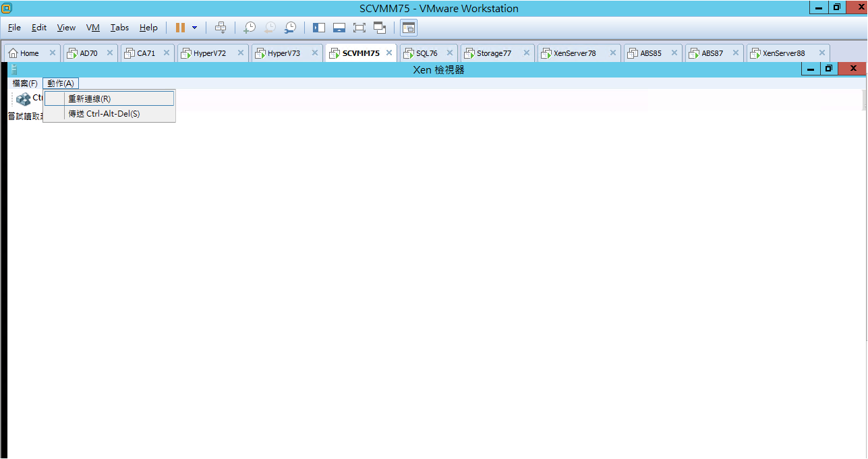Open the File menu in VMware Workstation
868x459 pixels.
click(14, 28)
